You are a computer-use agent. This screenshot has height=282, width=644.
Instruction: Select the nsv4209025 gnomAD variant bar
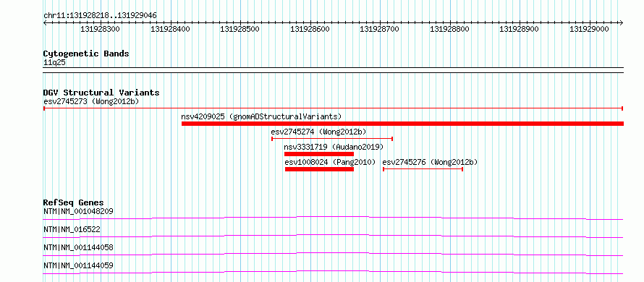tap(402, 124)
